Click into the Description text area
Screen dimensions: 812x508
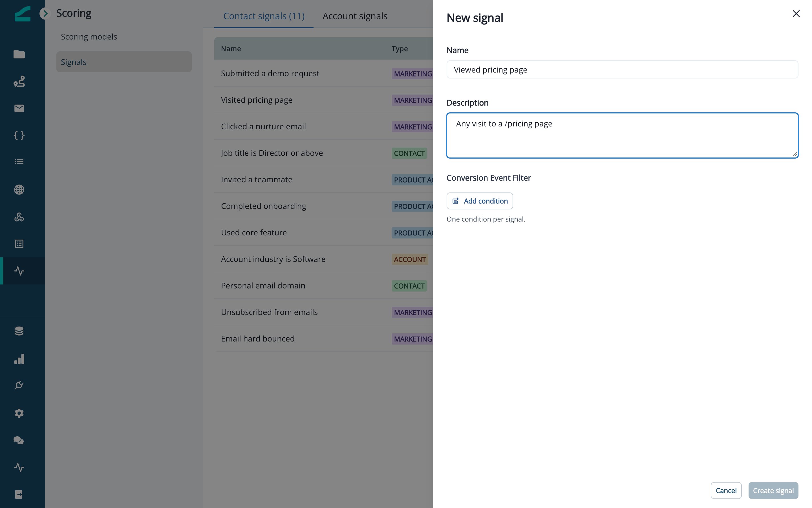(622, 135)
